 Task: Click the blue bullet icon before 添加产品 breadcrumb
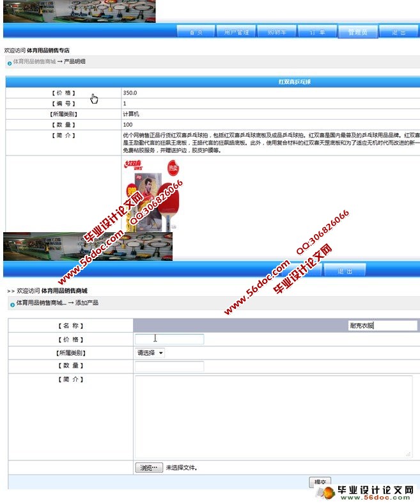12,304
